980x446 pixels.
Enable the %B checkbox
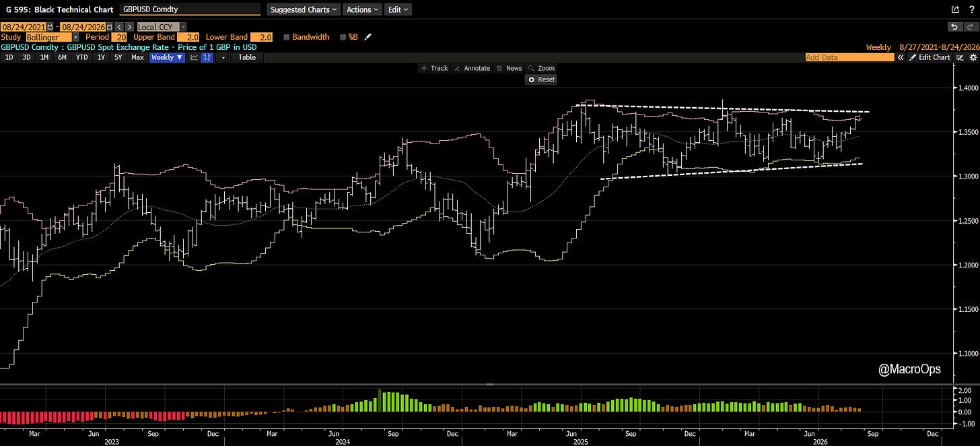point(343,37)
